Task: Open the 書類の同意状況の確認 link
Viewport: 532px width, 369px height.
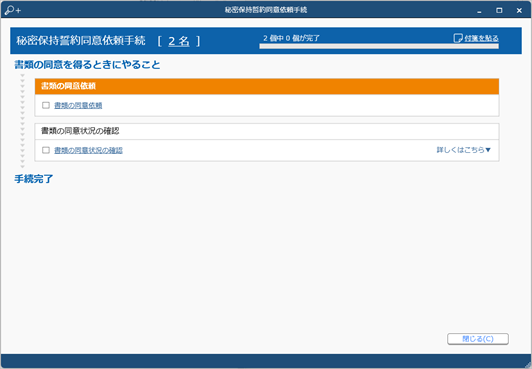Action: (88, 150)
